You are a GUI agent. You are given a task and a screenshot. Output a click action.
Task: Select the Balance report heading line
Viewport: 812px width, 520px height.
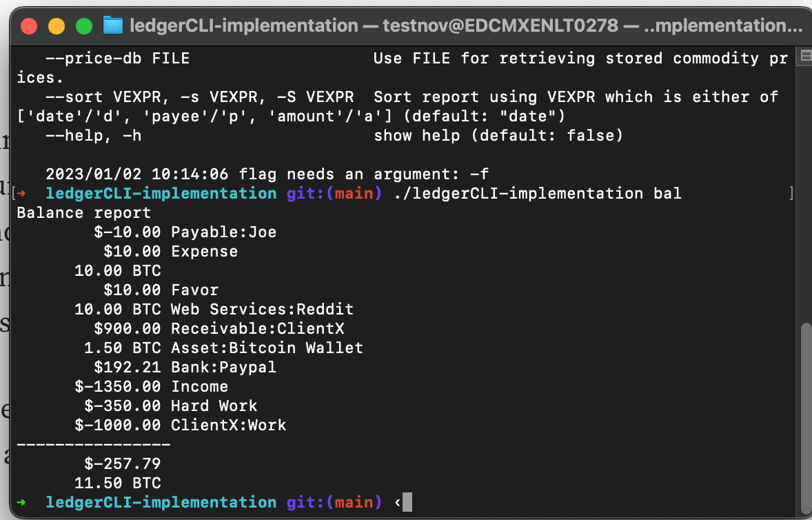click(x=81, y=212)
